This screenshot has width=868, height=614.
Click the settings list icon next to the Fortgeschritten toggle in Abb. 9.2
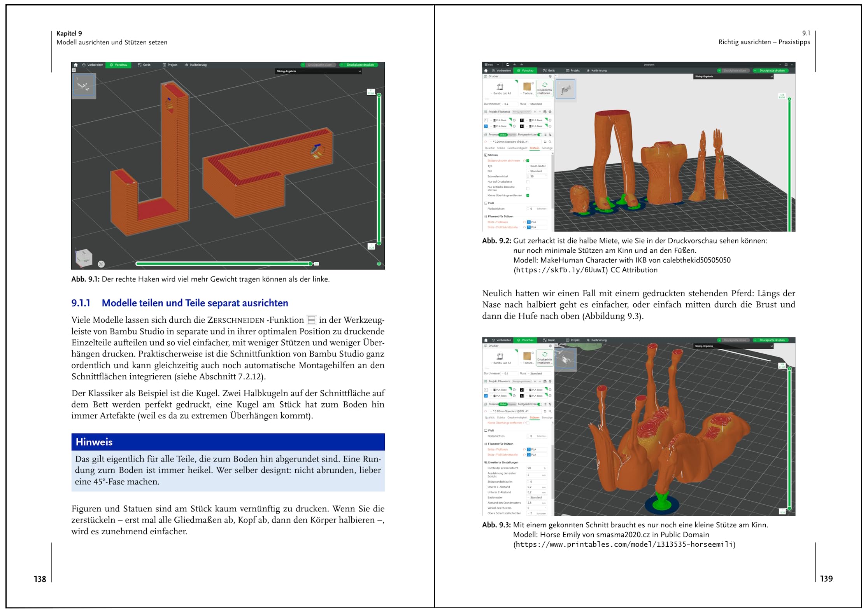545,135
